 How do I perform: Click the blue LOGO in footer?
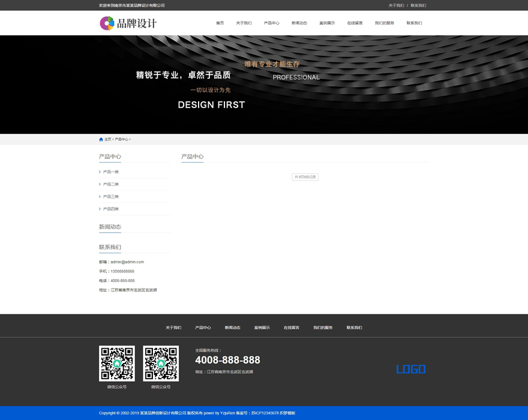tap(411, 370)
